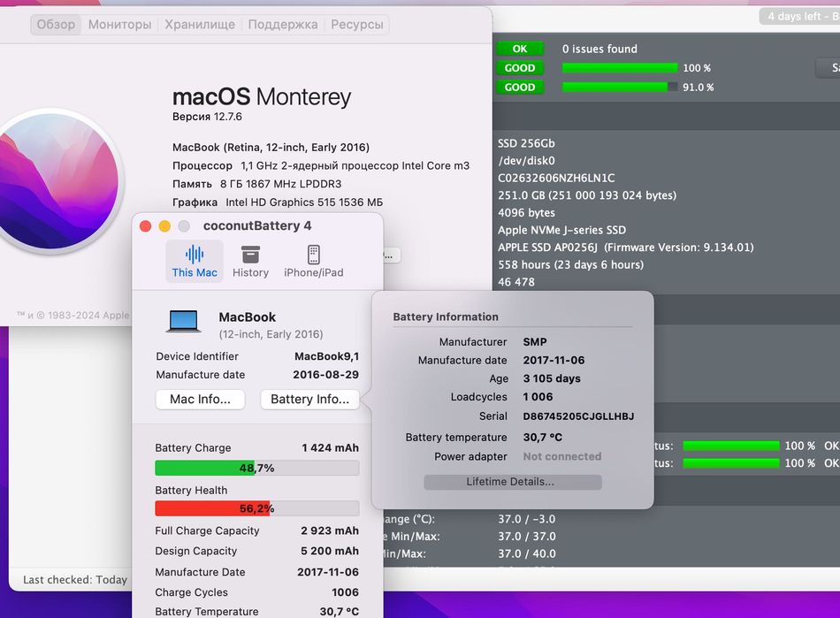The width and height of the screenshot is (840, 618).
Task: Click the serial D86745205CJGLLHBJ text
Action: pos(578,416)
